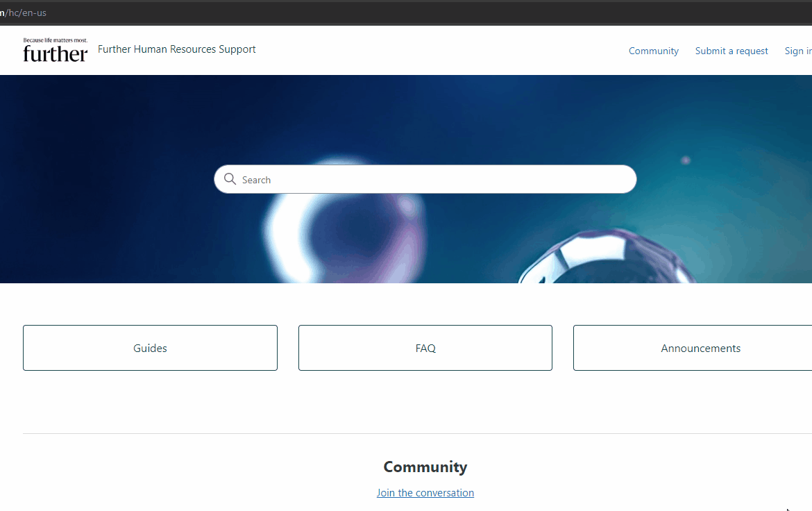
Task: Click the Further company logo
Action: tap(56, 53)
